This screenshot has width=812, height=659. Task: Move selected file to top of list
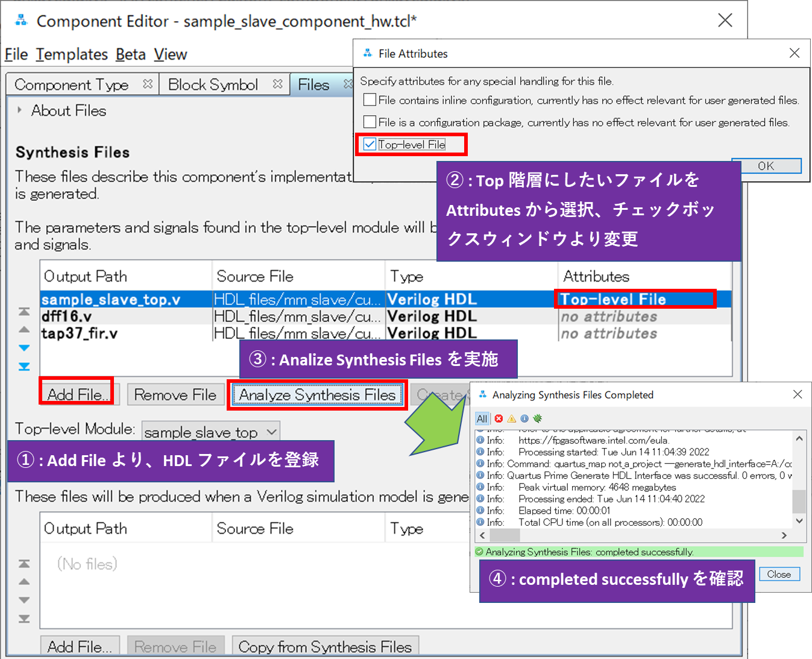24,311
